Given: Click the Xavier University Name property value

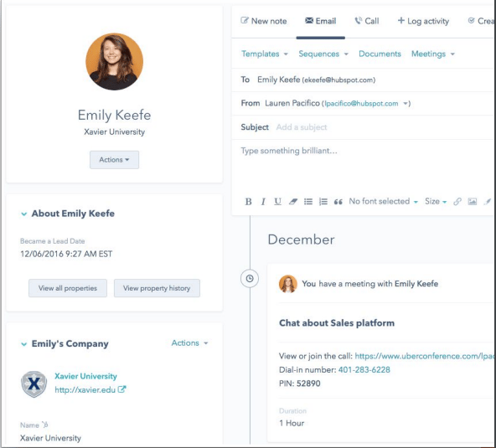Looking at the screenshot, I should pos(50,438).
